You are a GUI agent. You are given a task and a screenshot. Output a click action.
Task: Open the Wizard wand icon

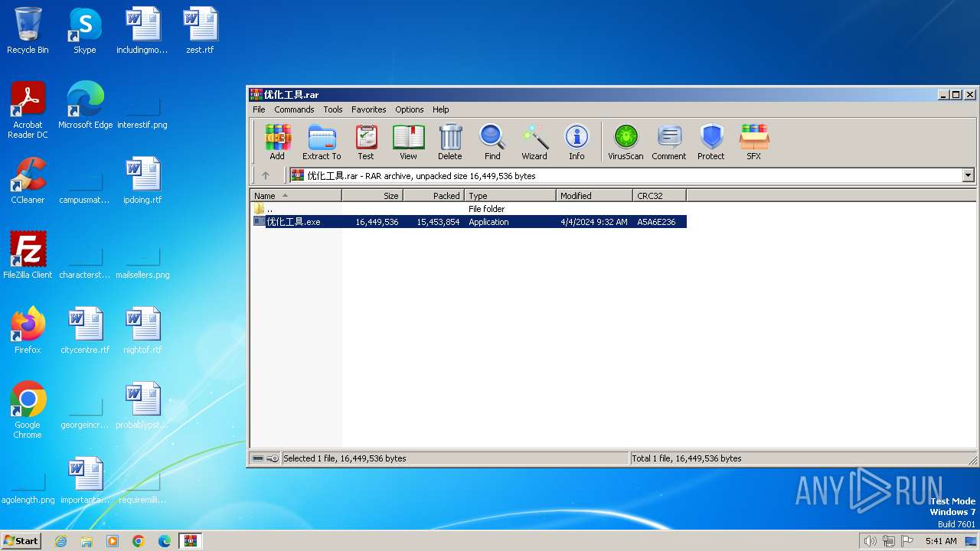click(x=534, y=142)
